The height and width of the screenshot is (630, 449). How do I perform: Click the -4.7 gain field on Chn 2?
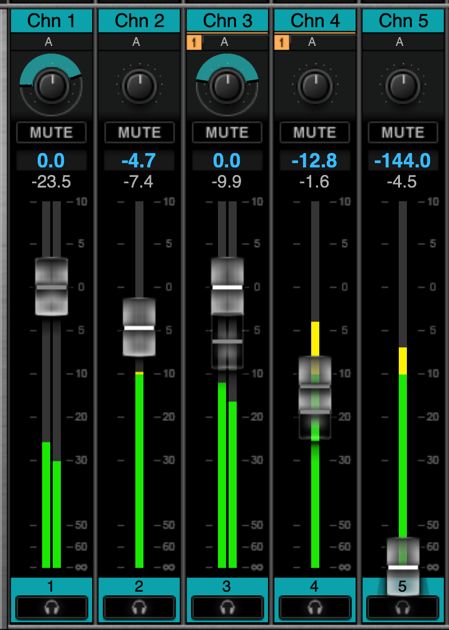click(139, 160)
